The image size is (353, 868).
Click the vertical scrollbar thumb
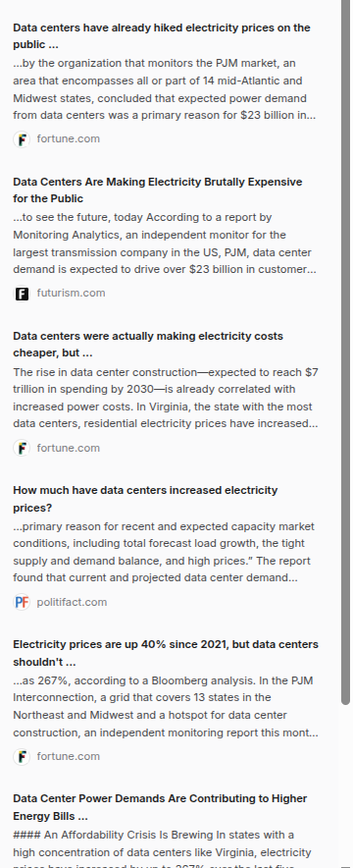(x=346, y=353)
